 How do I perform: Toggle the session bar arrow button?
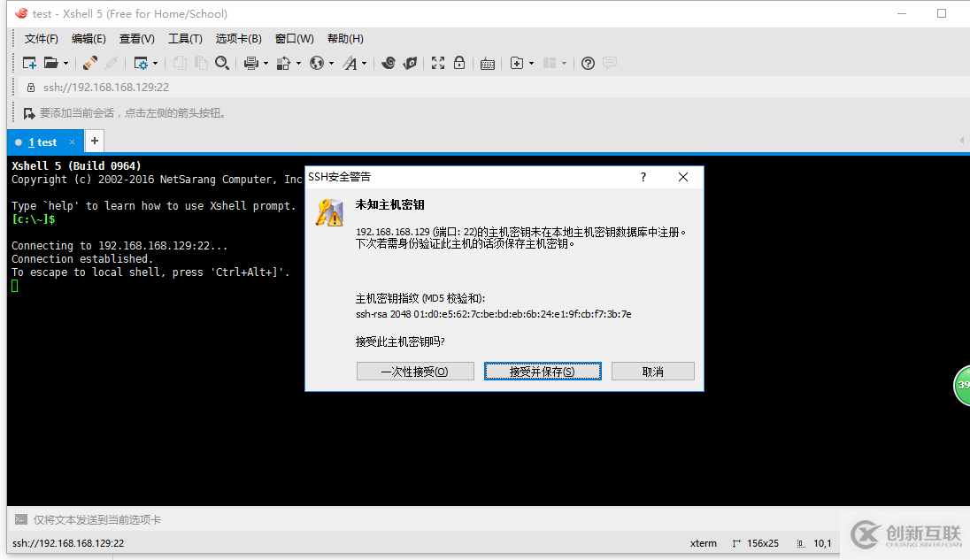[961, 140]
